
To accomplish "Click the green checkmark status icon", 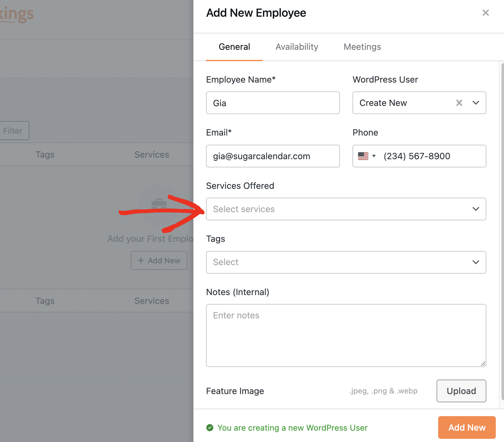I will (x=210, y=427).
